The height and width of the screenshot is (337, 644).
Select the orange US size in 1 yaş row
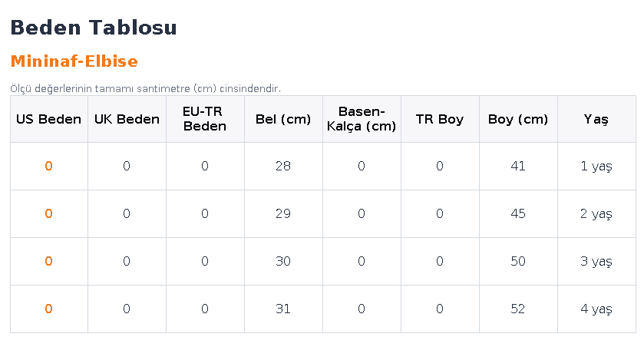coord(48,166)
